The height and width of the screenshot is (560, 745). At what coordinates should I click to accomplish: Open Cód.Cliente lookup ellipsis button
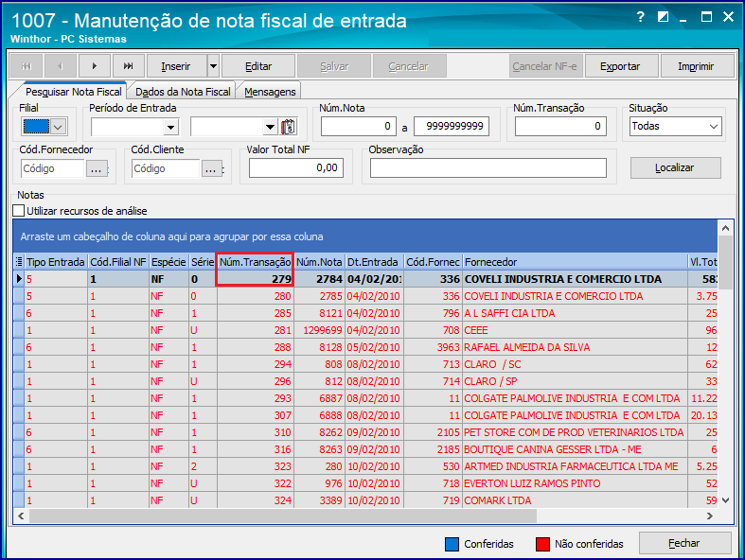pos(211,168)
